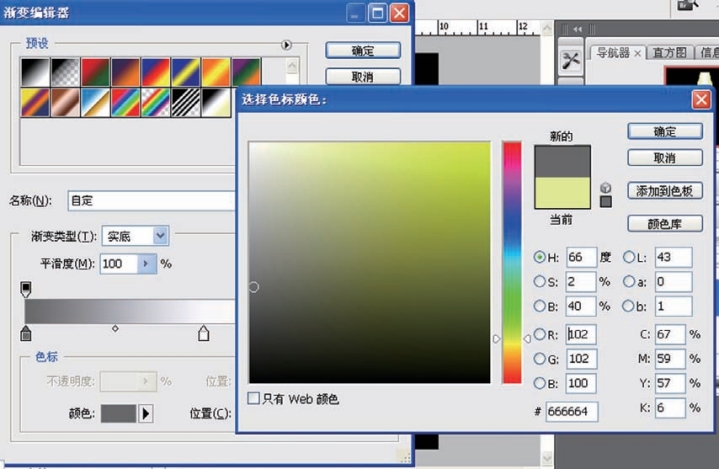Click the hex color field 666664
Image resolution: width=719 pixels, height=469 pixels.
pyautogui.click(x=572, y=412)
